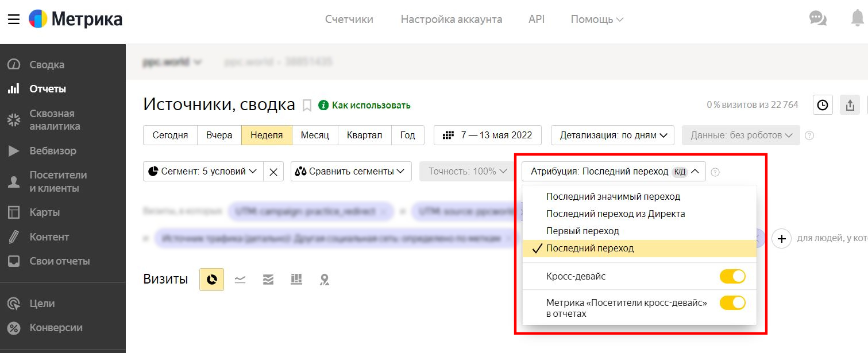Collapse the Атрибуция: Последний переход dropdown
The image size is (868, 353).
click(x=613, y=171)
